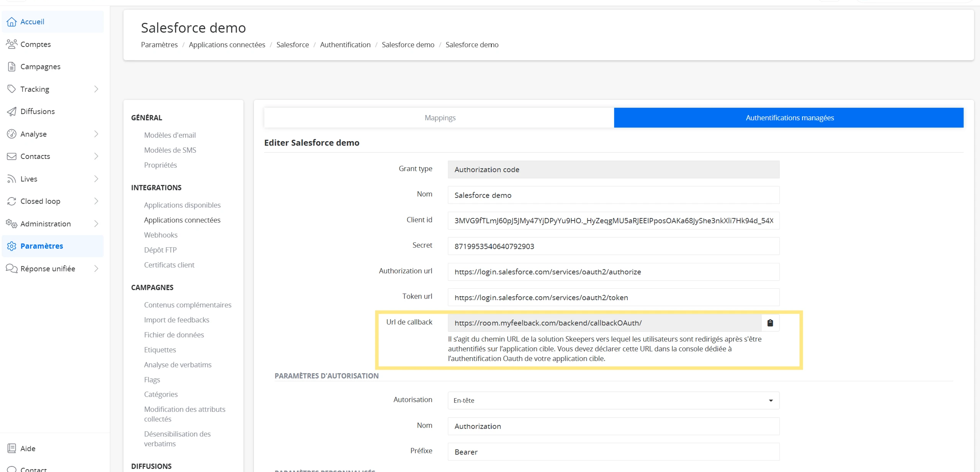Click the Préfixe field containing Bearer
Screen dimensions: 980x472
(x=614, y=452)
